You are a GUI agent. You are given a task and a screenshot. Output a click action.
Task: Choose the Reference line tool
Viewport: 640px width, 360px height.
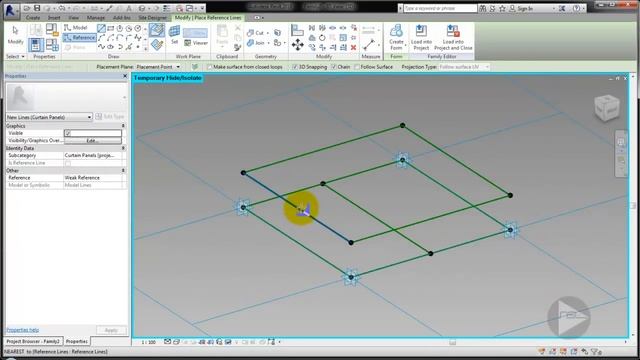[80, 38]
